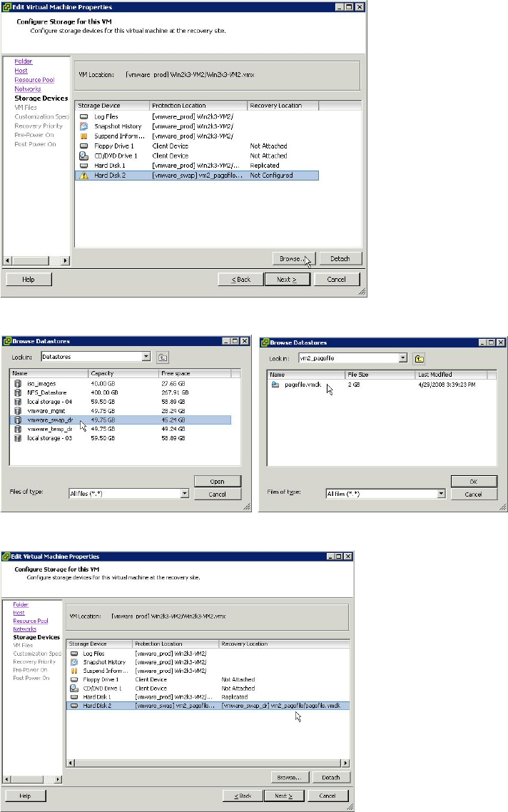
Task: Open Files of type dropdown in left browse window
Action: tap(185, 494)
